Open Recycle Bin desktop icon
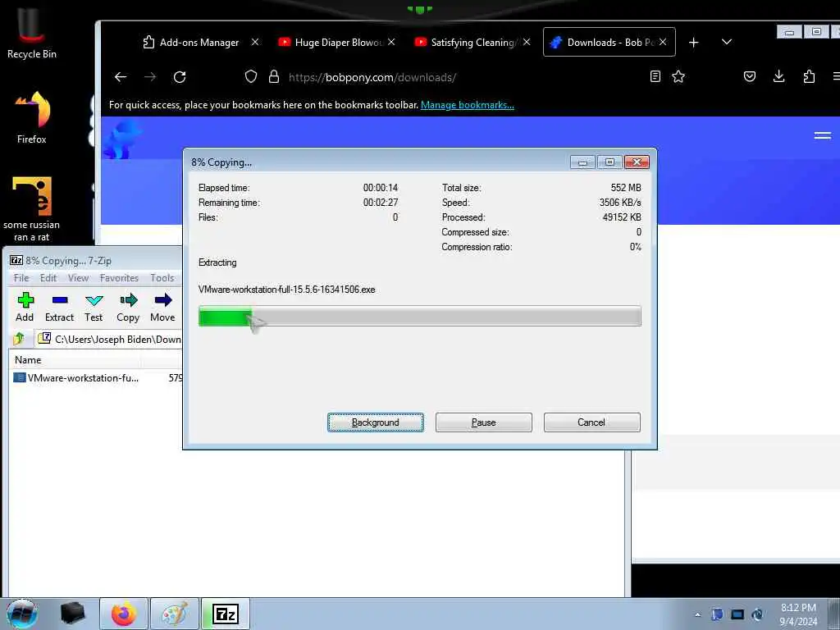 (x=32, y=32)
